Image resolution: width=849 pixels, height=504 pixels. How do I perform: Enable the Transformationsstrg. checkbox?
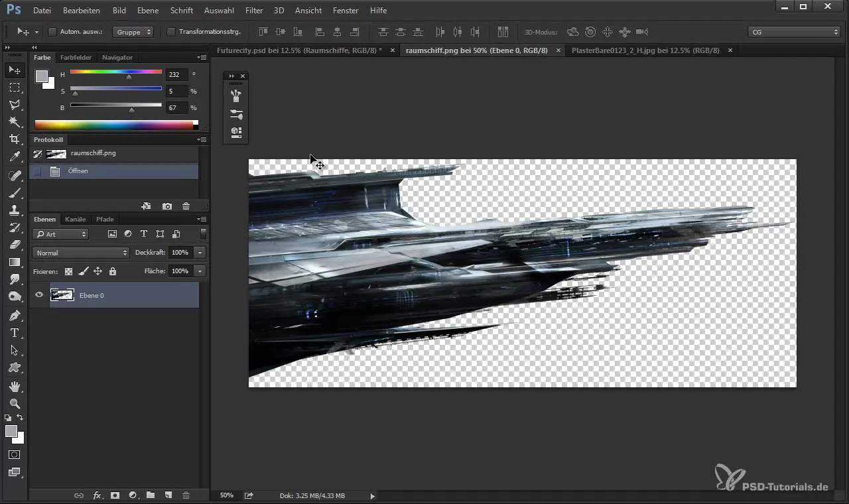(170, 32)
